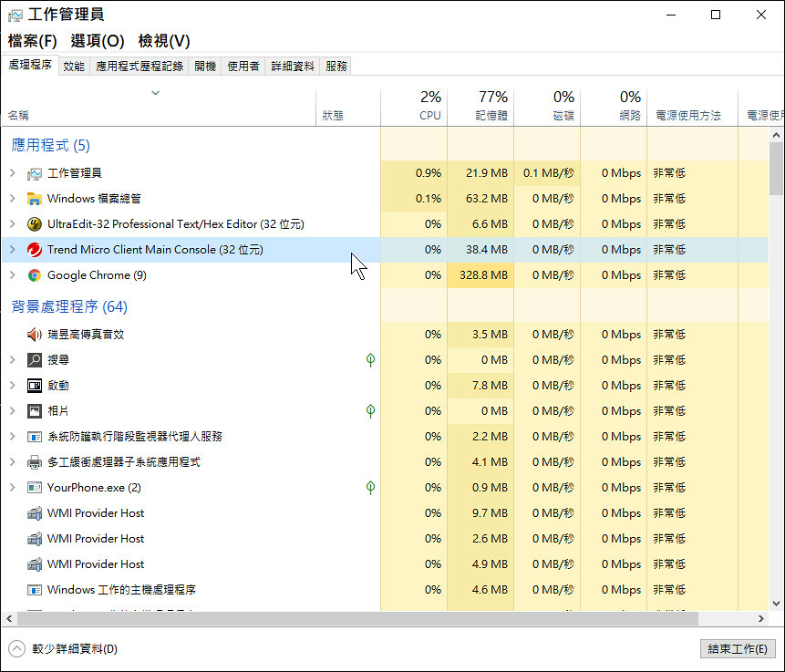Click the Windows 檔案總管 folder icon

34,200
